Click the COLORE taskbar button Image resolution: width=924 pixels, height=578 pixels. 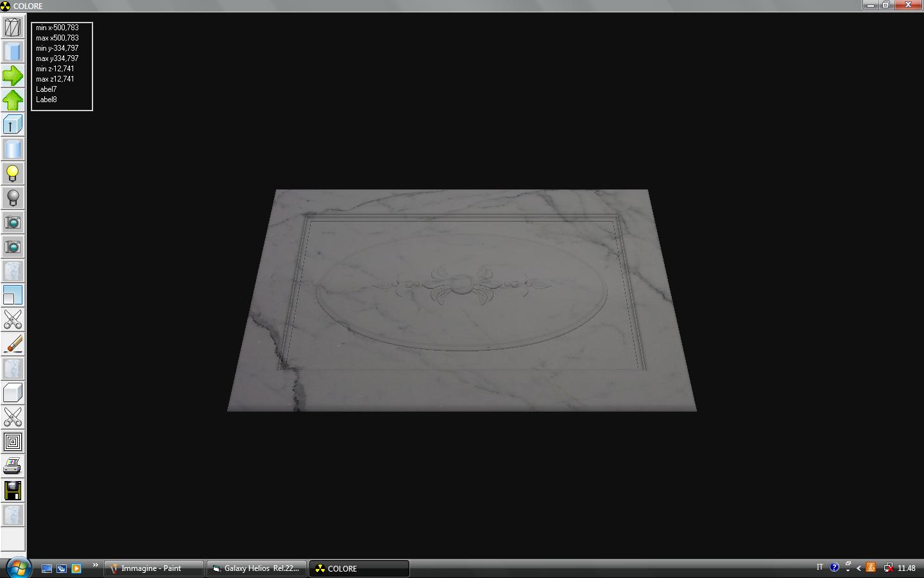359,568
